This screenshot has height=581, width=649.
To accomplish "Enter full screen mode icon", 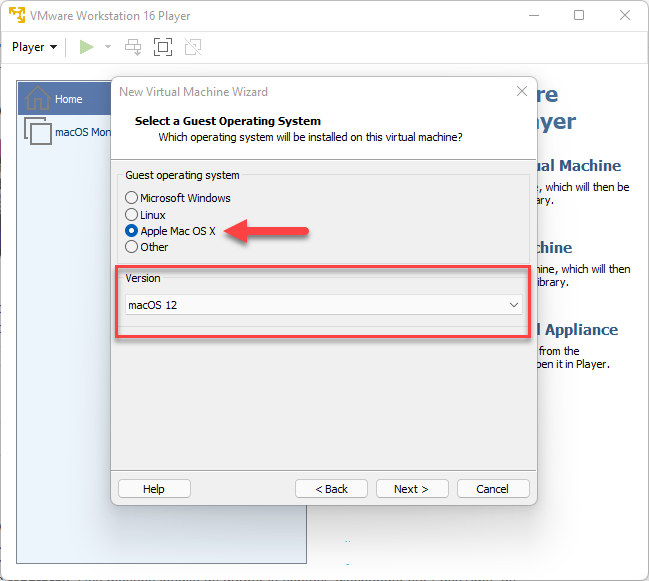I will (163, 47).
